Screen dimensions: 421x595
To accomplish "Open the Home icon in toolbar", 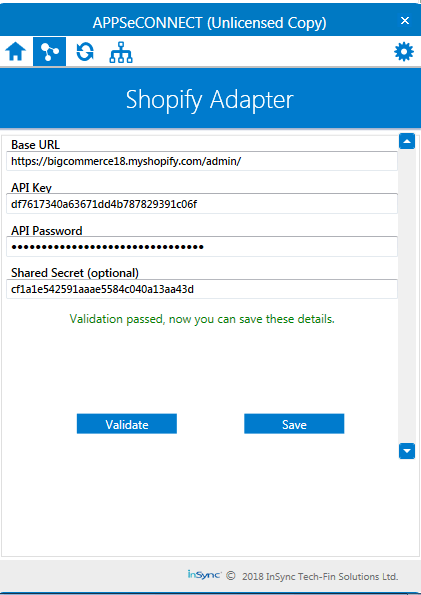I will coord(16,52).
